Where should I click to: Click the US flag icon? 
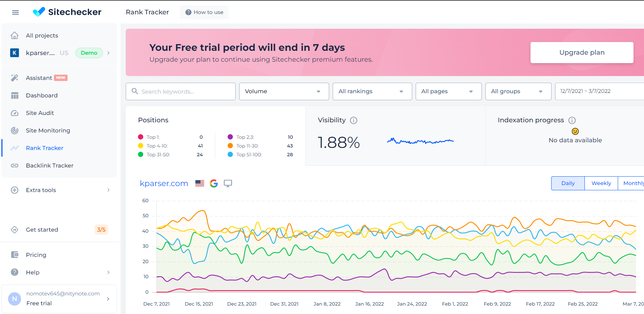point(200,183)
